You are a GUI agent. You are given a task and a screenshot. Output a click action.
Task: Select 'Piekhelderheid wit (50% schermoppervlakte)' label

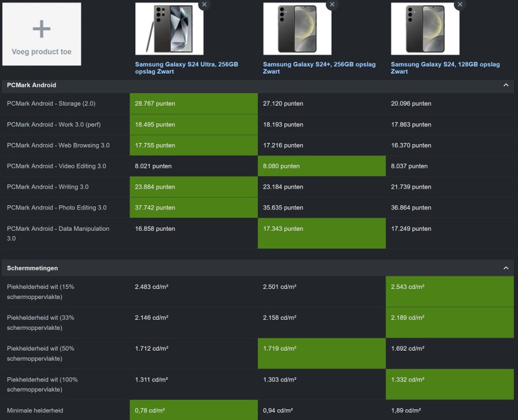pyautogui.click(x=41, y=353)
